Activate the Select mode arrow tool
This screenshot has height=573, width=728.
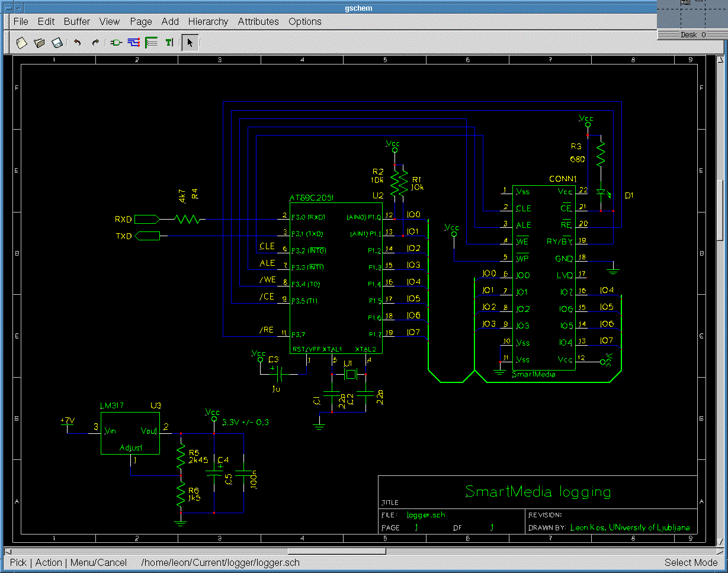click(190, 43)
